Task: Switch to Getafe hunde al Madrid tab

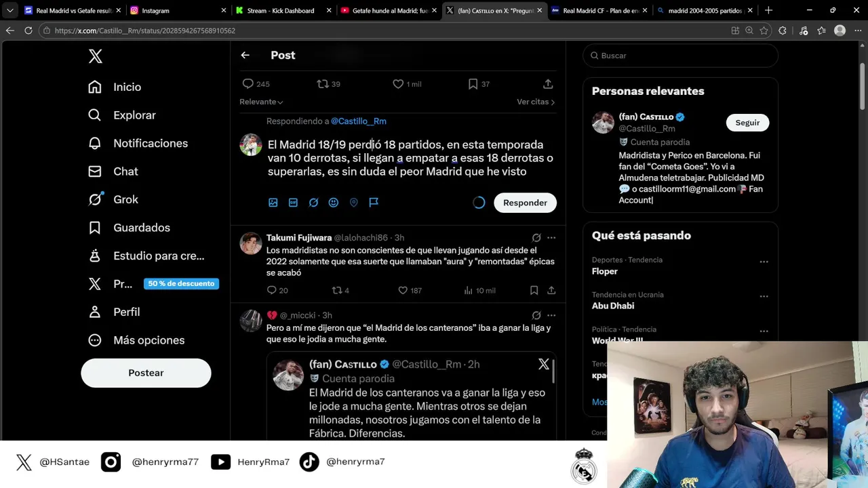Action: (x=389, y=11)
